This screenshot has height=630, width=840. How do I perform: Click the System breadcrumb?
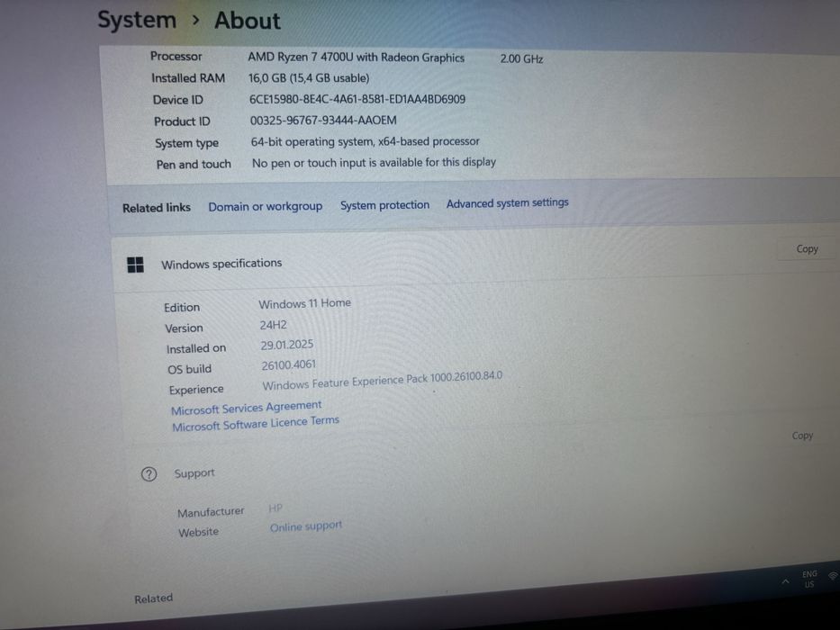tap(137, 21)
